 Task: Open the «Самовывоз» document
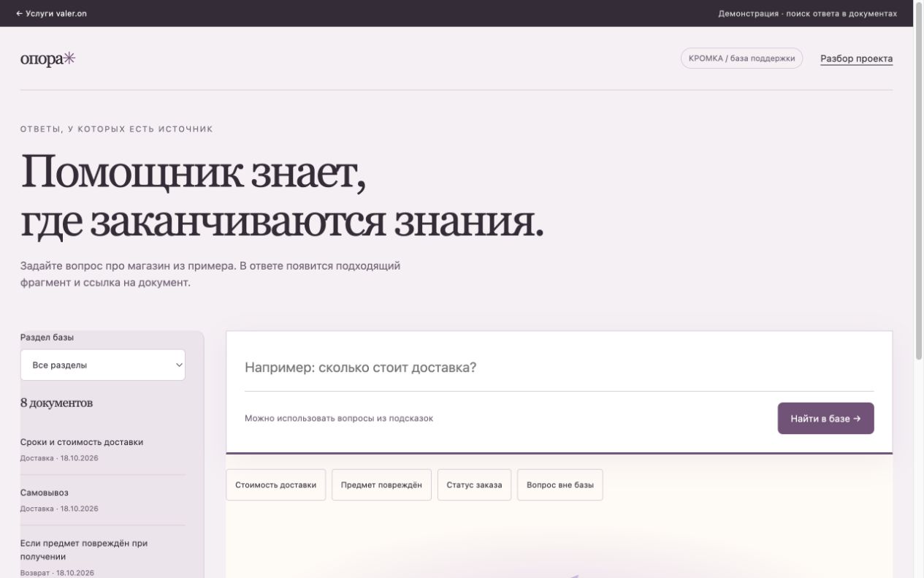(103, 501)
